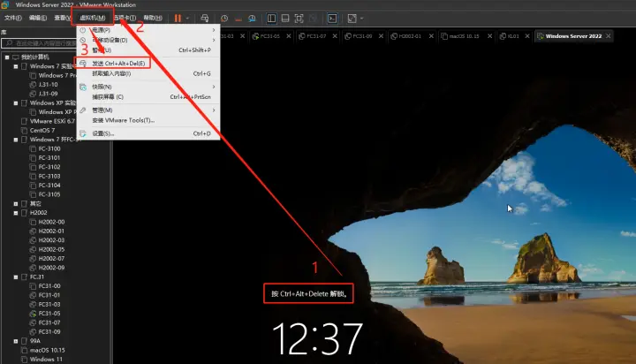Enter full screen mode via toolbar icon
The image size is (636, 364).
click(299, 19)
